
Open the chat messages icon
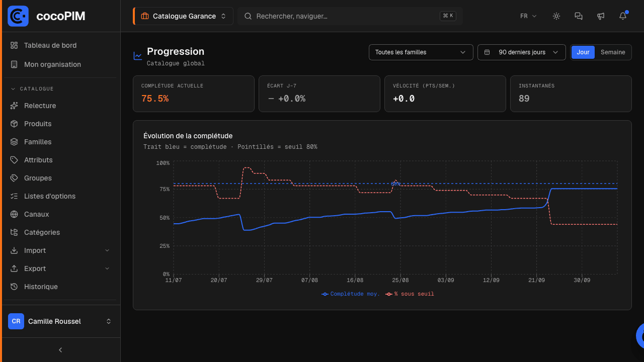tap(579, 16)
